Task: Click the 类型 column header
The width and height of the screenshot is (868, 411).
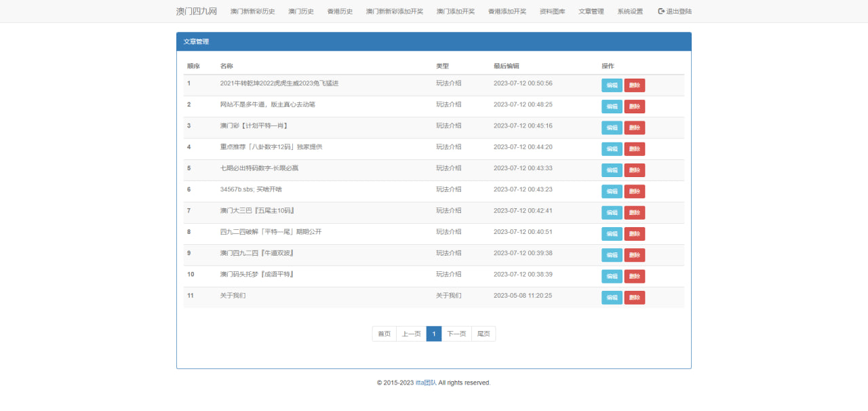Action: 442,66
